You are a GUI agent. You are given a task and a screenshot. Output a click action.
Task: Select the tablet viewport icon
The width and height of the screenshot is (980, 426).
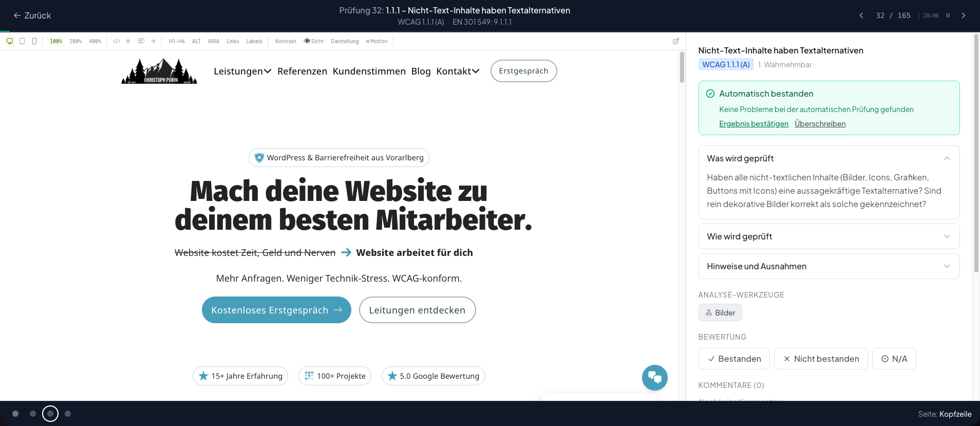pos(22,41)
